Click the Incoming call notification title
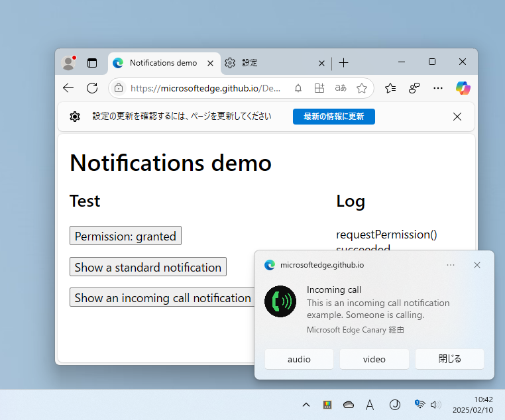The image size is (505, 420). [334, 289]
